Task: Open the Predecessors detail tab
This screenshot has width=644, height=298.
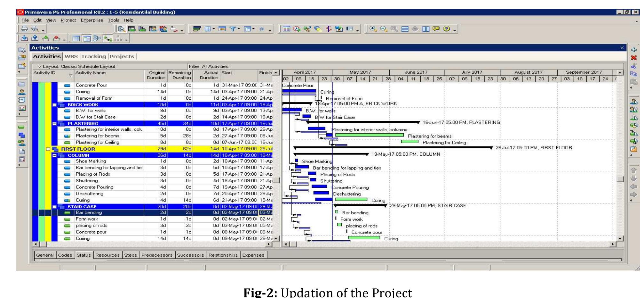Action: [157, 255]
